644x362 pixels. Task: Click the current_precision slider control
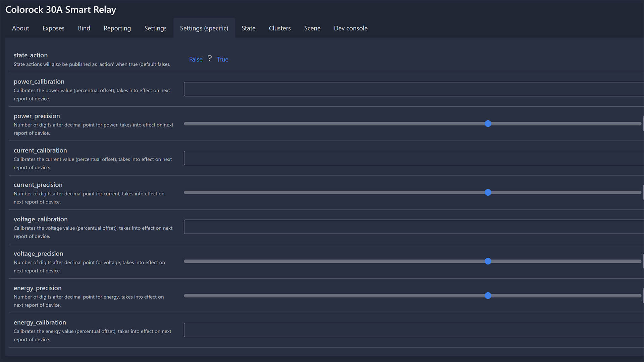(x=488, y=192)
